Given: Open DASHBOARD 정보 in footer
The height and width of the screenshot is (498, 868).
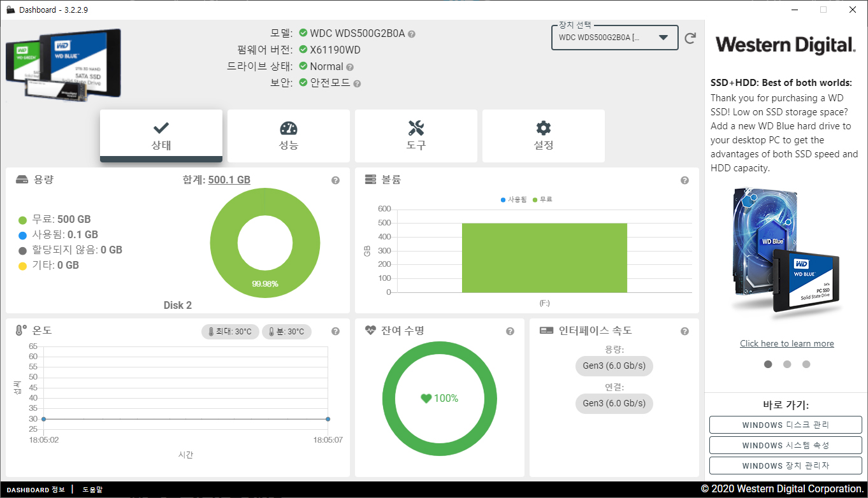Looking at the screenshot, I should coord(36,490).
